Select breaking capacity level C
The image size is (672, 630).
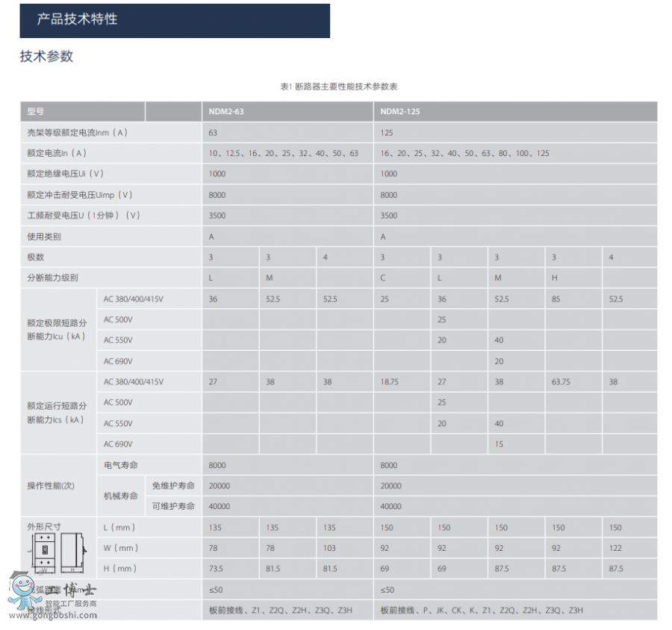383,278
